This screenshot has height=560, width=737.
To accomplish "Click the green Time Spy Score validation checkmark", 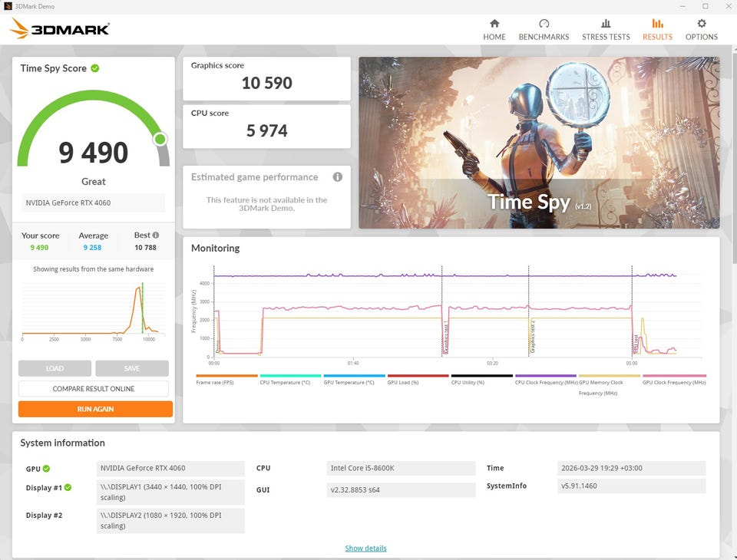I will pos(95,68).
